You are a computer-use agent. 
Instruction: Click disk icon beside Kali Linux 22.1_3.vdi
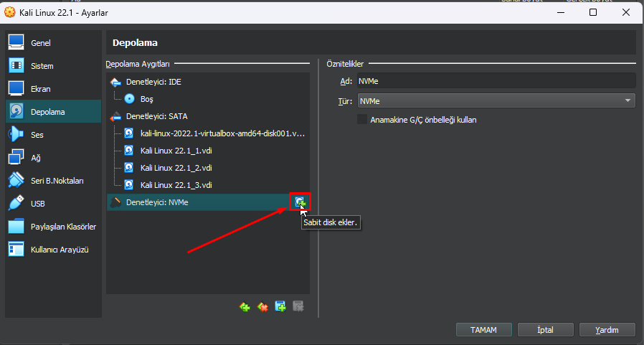(129, 185)
